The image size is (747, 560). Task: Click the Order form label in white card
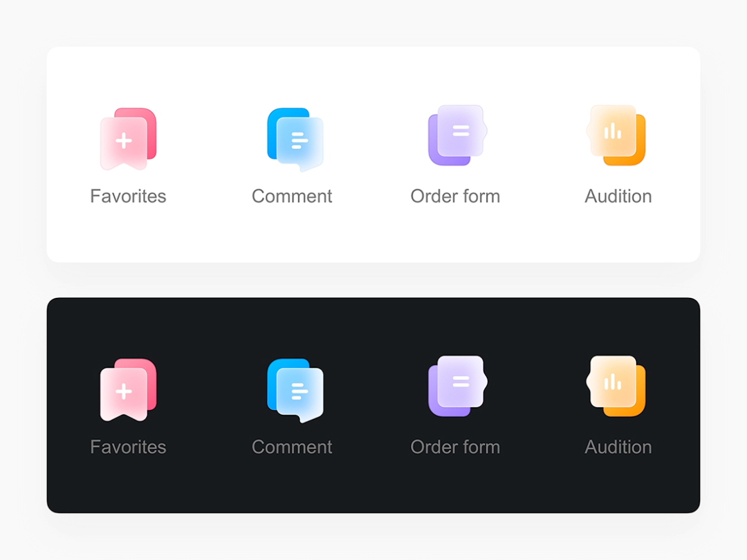(x=455, y=196)
